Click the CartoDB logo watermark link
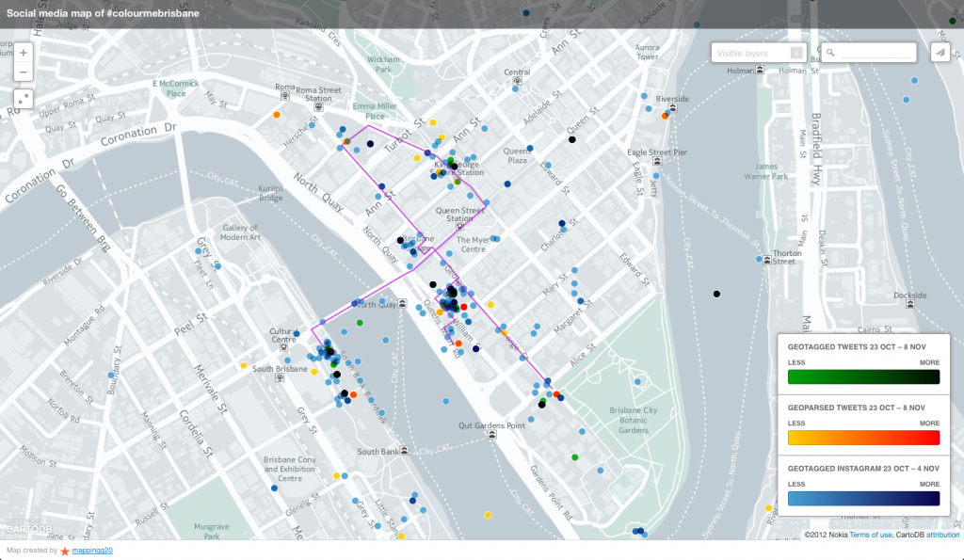Viewport: 964px width, 560px height. click(x=28, y=528)
